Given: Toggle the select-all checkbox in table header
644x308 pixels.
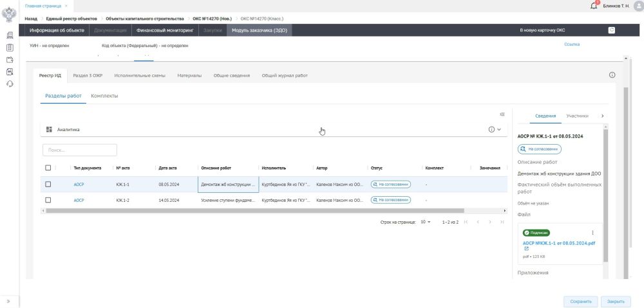Looking at the screenshot, I should coord(48,168).
